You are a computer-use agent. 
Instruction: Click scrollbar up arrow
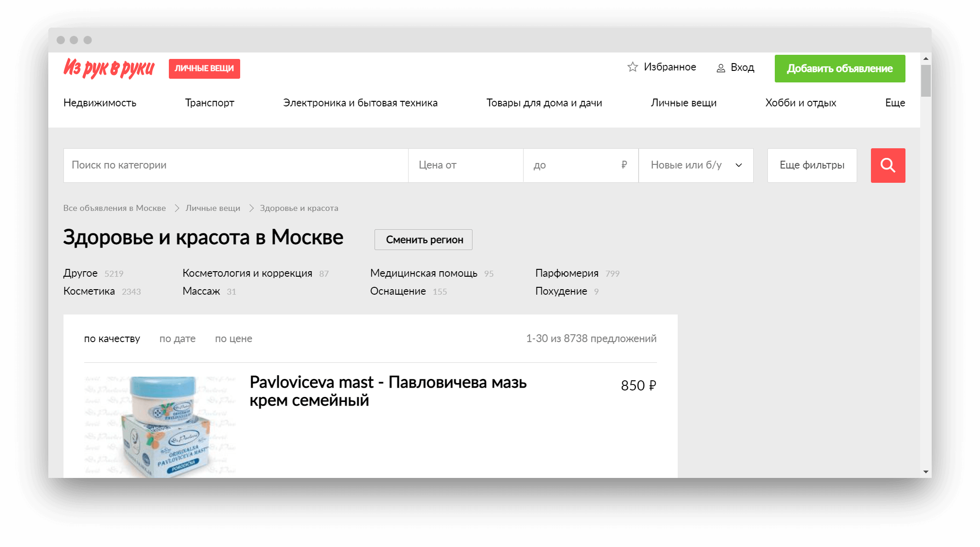[926, 59]
